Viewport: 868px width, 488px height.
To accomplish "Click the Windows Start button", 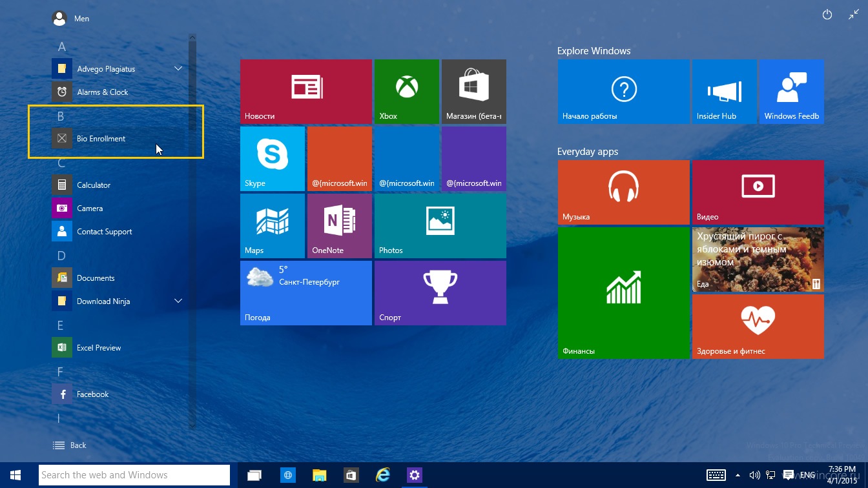I will click(15, 475).
